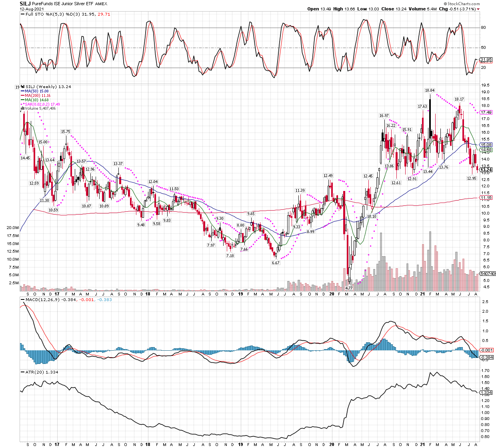
Task: Click the 12.95 low price label
Action: 472,178
